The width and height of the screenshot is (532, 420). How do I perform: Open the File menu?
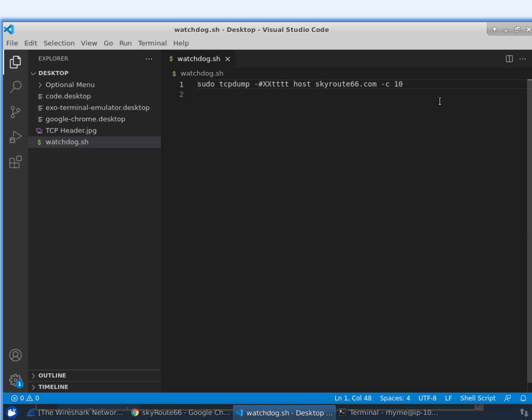pos(12,43)
